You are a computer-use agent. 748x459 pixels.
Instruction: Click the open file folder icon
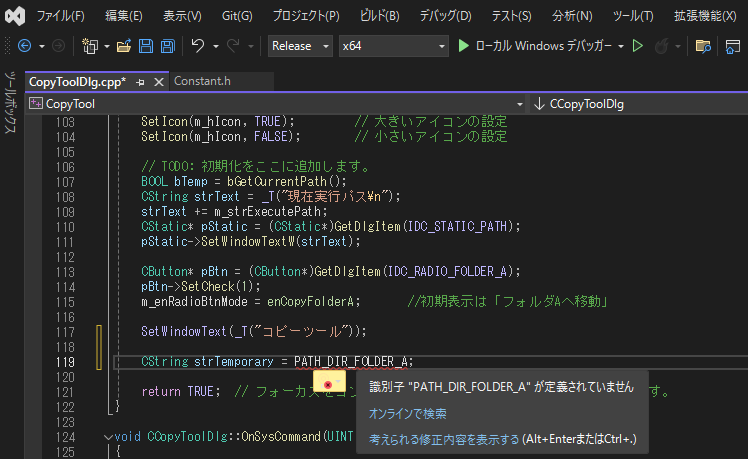click(123, 46)
